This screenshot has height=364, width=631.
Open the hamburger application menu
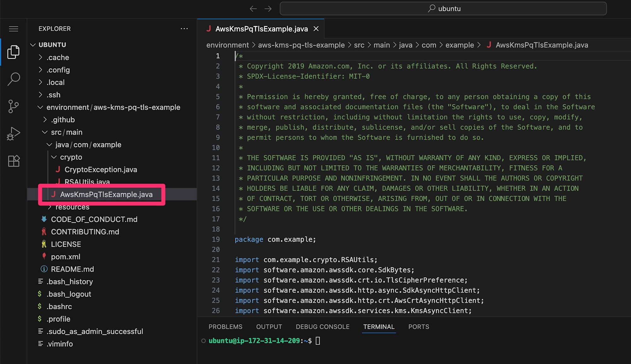pos(13,29)
